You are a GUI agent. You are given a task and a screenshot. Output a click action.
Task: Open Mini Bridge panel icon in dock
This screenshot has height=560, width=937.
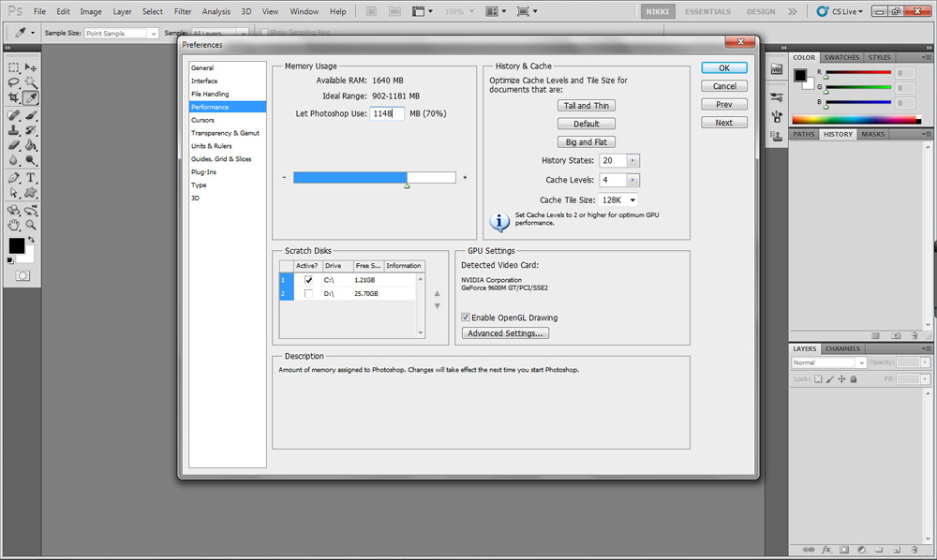(776, 69)
